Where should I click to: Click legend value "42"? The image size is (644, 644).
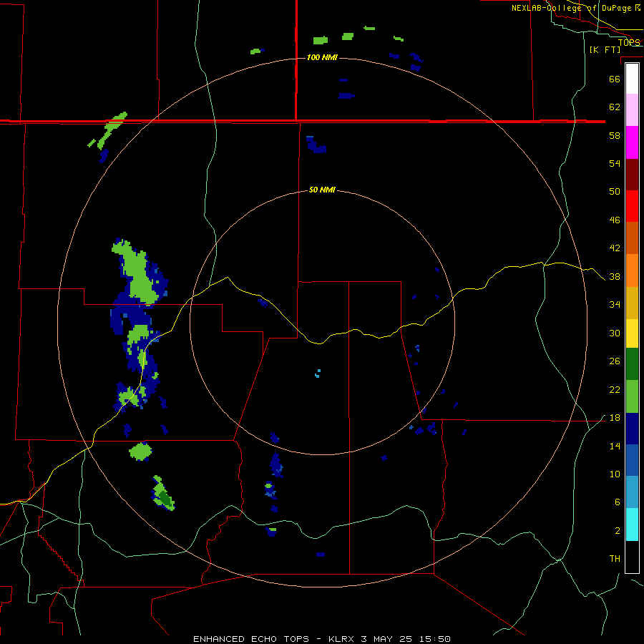615,248
